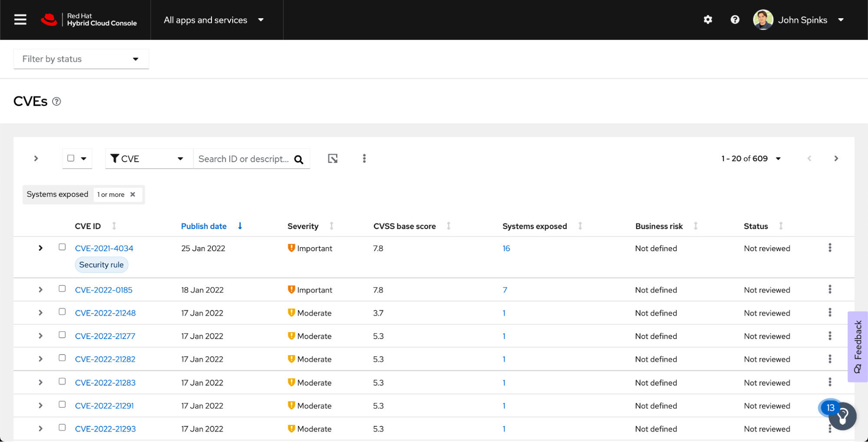Open the hamburger navigation menu
The image size is (868, 442).
(x=20, y=20)
